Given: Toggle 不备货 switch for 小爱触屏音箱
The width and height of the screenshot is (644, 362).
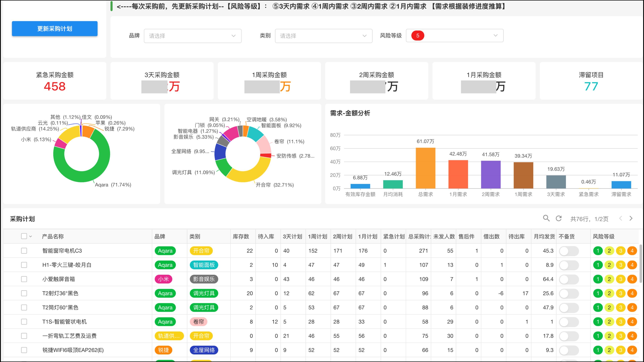Looking at the screenshot, I should pyautogui.click(x=569, y=280).
